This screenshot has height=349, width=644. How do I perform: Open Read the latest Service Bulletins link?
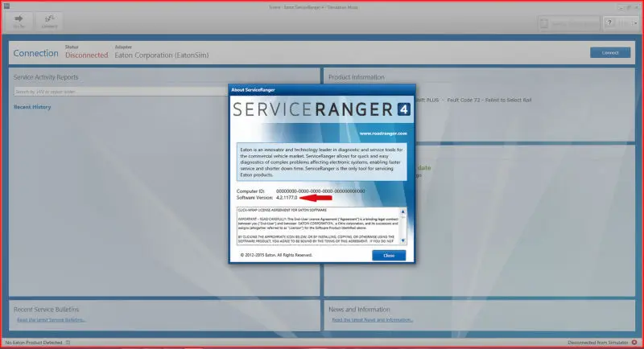(52, 319)
